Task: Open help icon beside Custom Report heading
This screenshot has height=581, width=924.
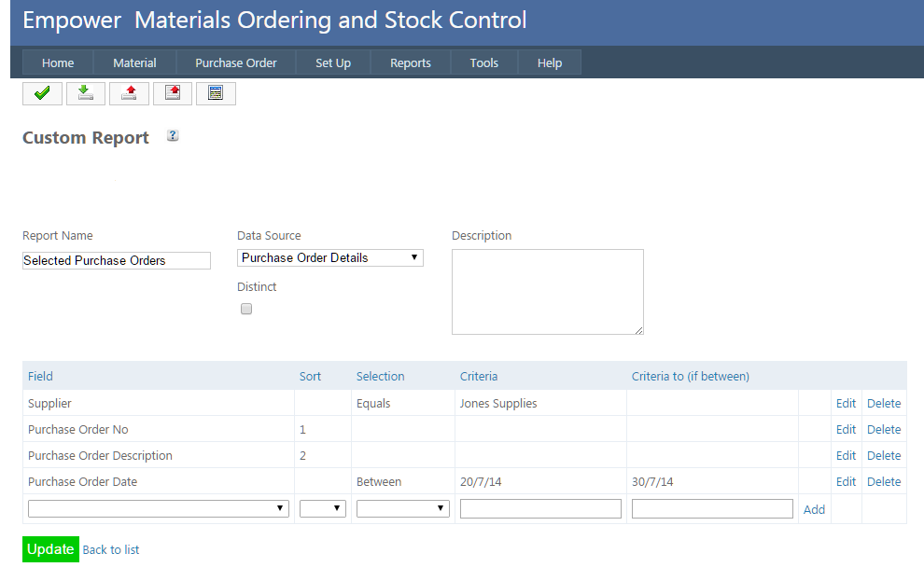Action: (x=173, y=136)
